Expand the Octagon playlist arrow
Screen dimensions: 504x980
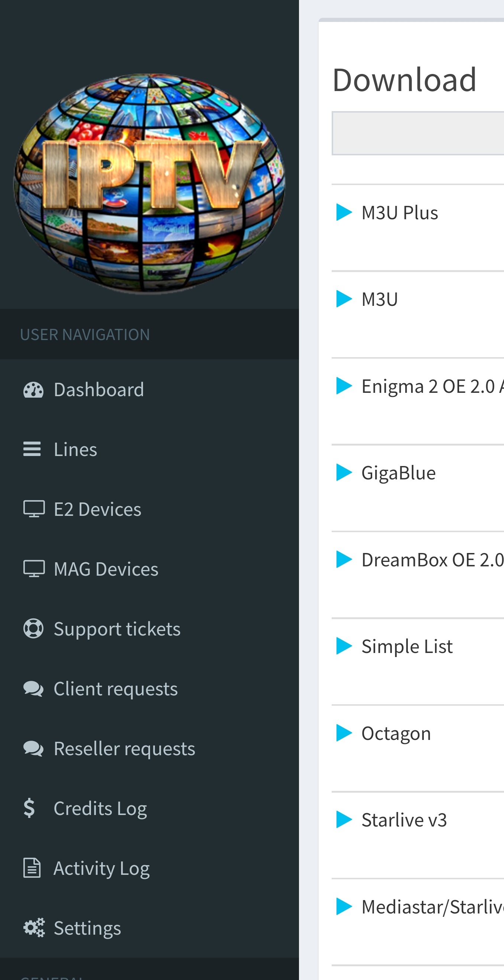[344, 733]
